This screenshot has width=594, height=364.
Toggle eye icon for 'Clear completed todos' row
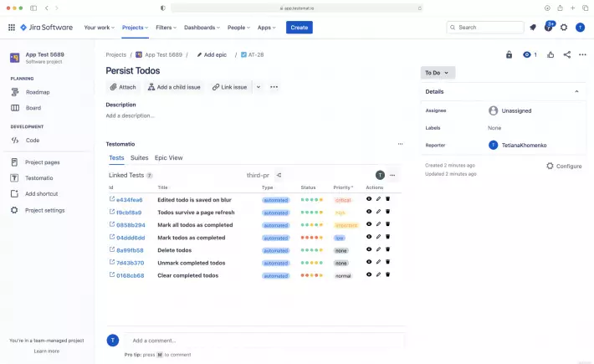369,275
